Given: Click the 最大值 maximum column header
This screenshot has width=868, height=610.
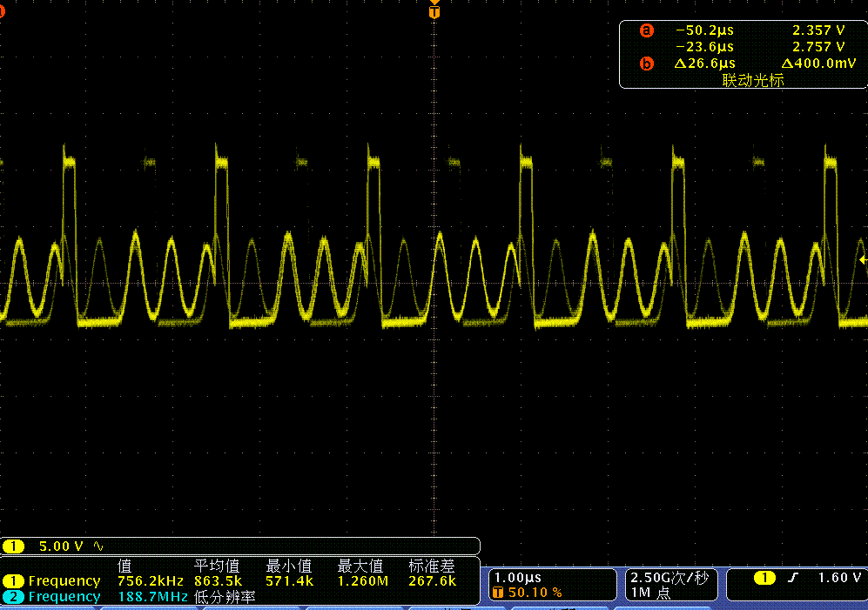Looking at the screenshot, I should click(360, 566).
